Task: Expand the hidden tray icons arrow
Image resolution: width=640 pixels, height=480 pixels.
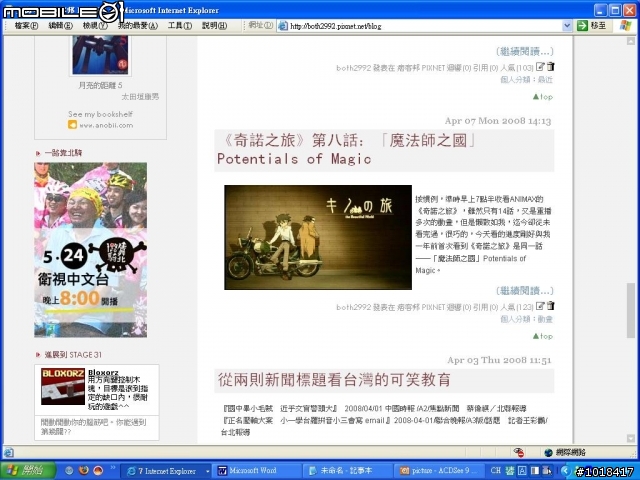Action: coord(565,471)
